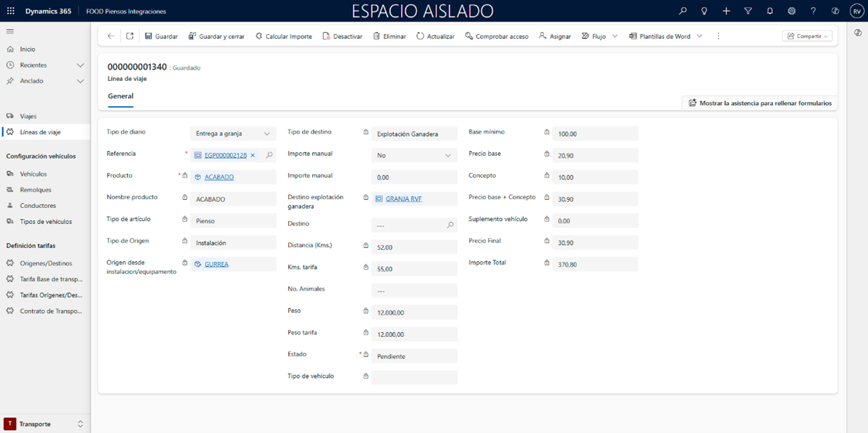Click the Destino lookup field
This screenshot has height=433, width=868.
point(409,226)
